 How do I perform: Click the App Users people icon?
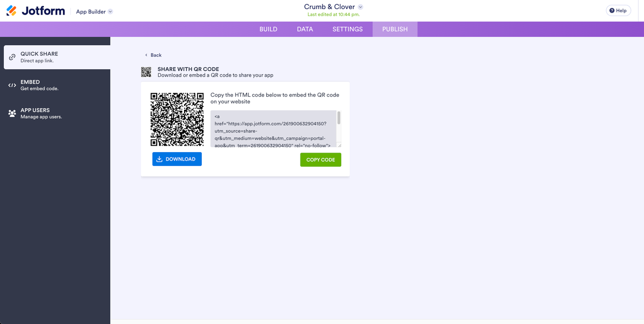click(x=12, y=113)
